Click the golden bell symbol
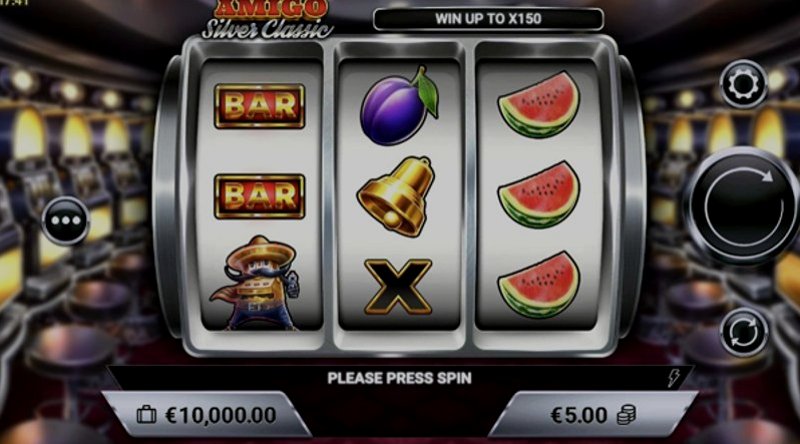 coord(397,196)
